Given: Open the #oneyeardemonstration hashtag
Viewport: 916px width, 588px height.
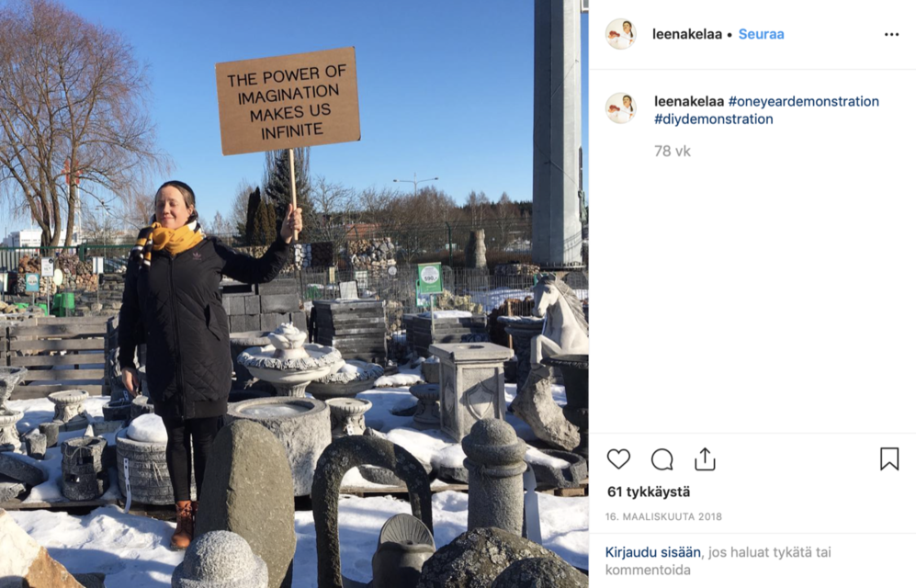Looking at the screenshot, I should tap(803, 101).
